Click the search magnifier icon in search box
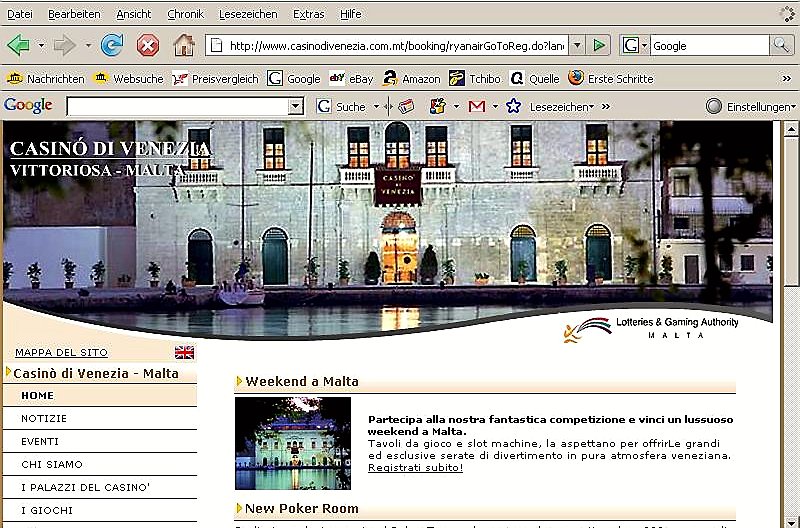This screenshot has height=528, width=800. 781,45
